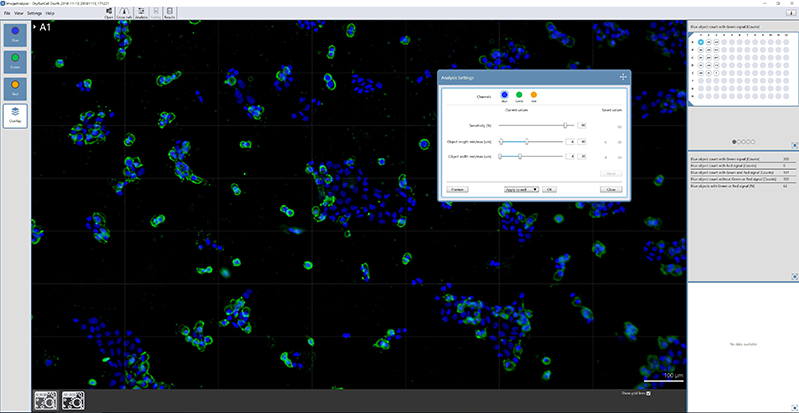Click the Sensitivity value input field
The height and width of the screenshot is (413, 799).
581,125
